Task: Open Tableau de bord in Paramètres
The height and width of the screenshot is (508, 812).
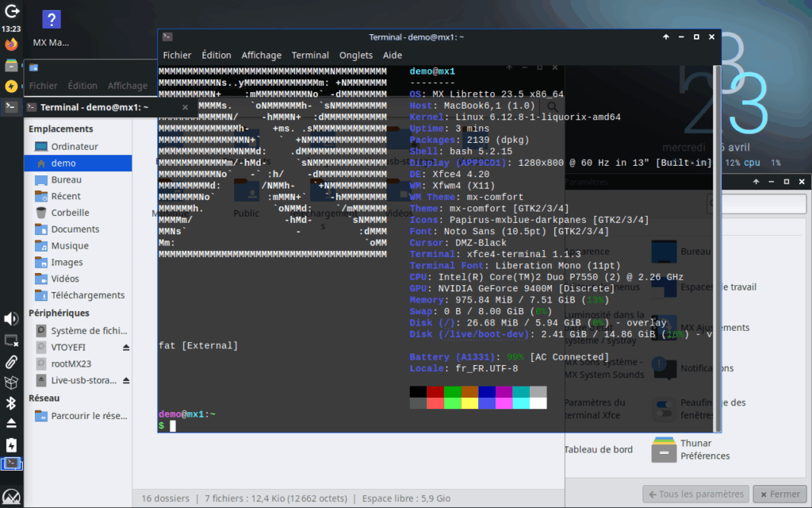Action: (x=598, y=449)
